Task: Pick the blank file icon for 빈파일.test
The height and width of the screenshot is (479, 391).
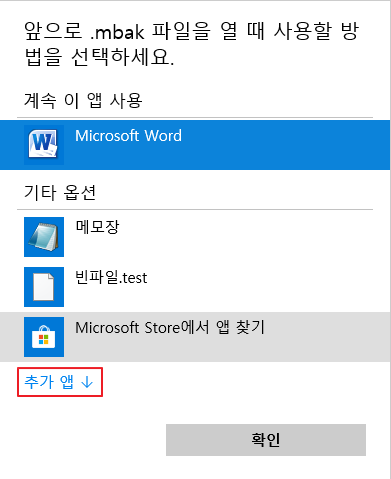Action: (x=44, y=287)
